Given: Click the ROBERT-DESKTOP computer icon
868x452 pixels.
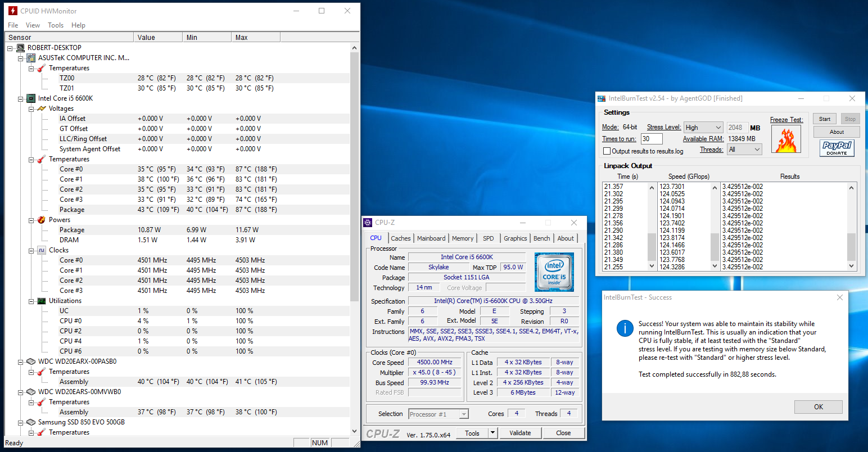Looking at the screenshot, I should tap(20, 48).
